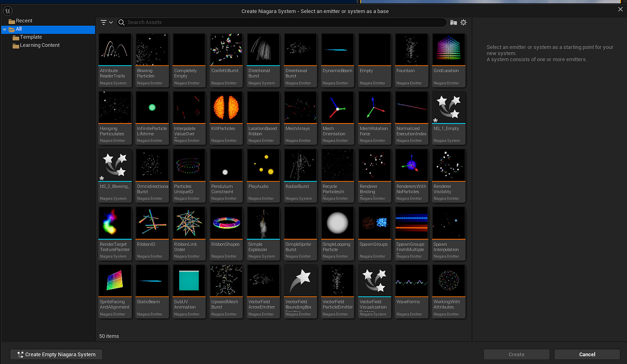
Task: Choose the Completely Empty emitter
Action: [x=189, y=60]
